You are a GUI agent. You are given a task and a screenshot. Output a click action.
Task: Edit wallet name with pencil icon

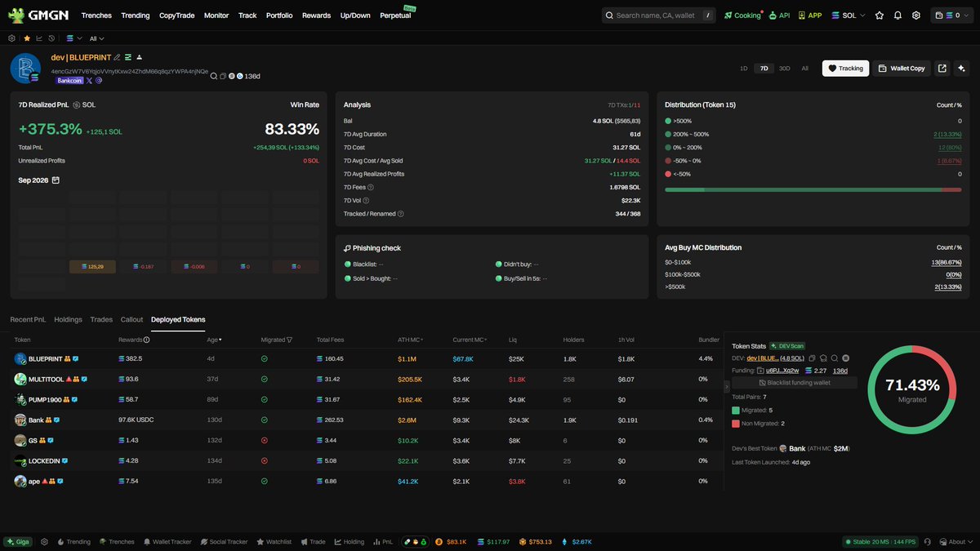[x=117, y=57]
